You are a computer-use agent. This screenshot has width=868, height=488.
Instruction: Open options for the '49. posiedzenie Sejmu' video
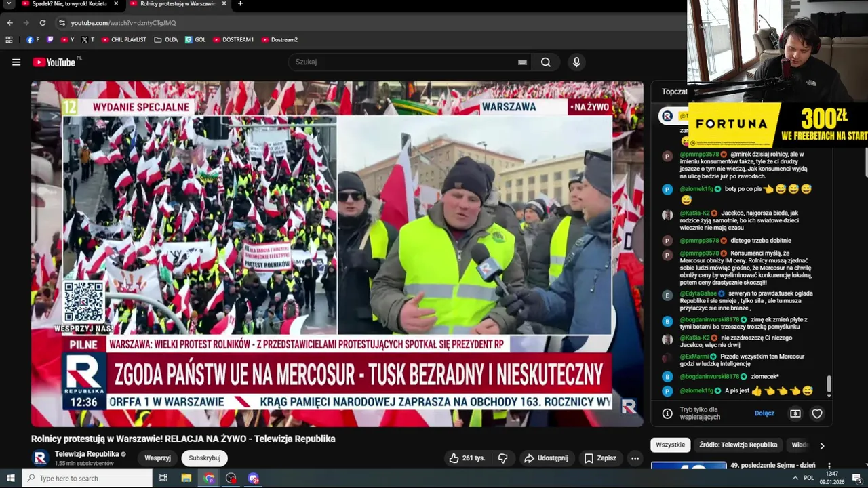pyautogui.click(x=829, y=466)
